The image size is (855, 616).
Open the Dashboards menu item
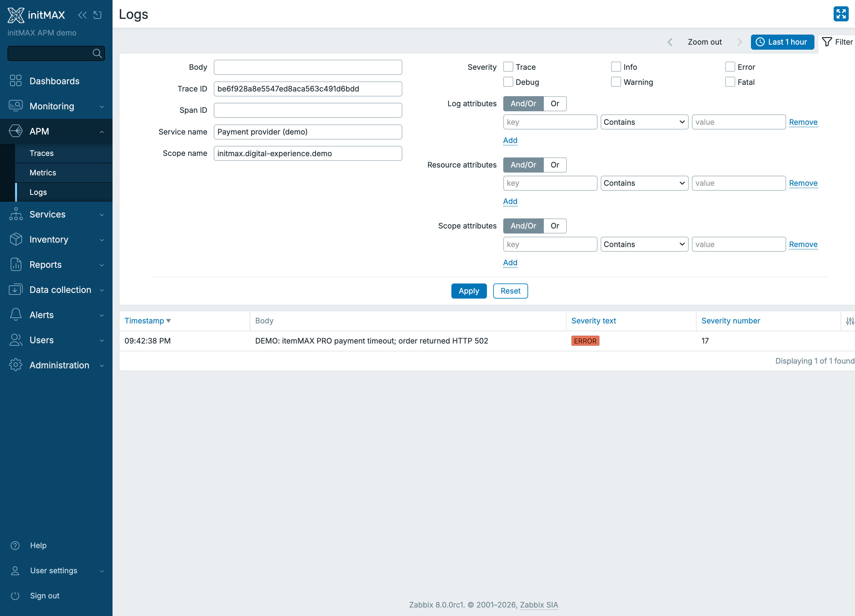point(56,81)
